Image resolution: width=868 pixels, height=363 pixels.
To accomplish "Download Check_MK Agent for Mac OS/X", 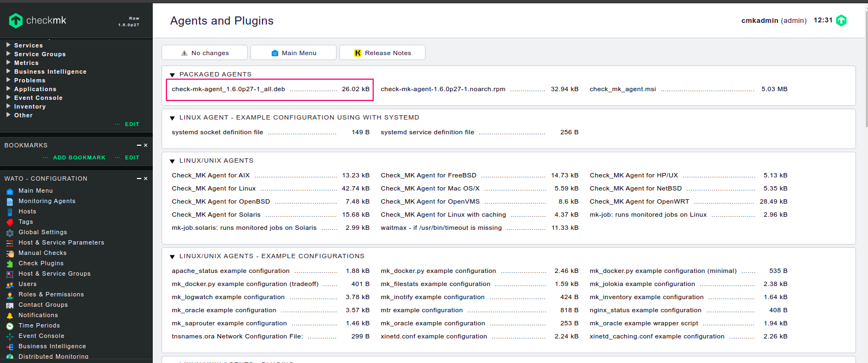I will (x=430, y=188).
